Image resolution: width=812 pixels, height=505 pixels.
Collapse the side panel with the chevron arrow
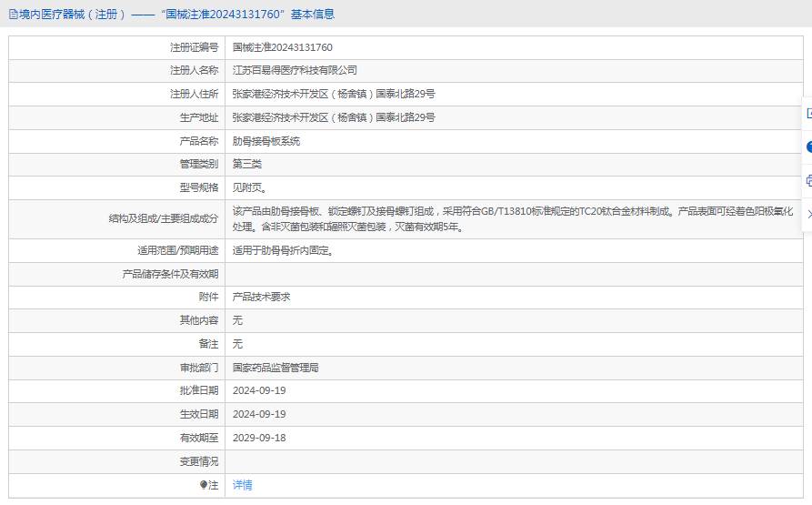(809, 214)
